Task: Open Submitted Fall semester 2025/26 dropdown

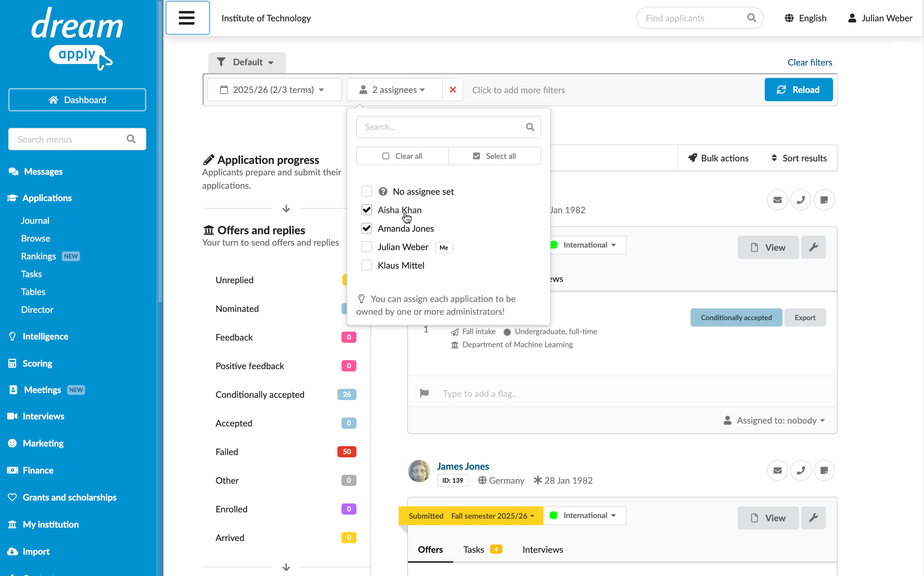Action: click(x=471, y=516)
